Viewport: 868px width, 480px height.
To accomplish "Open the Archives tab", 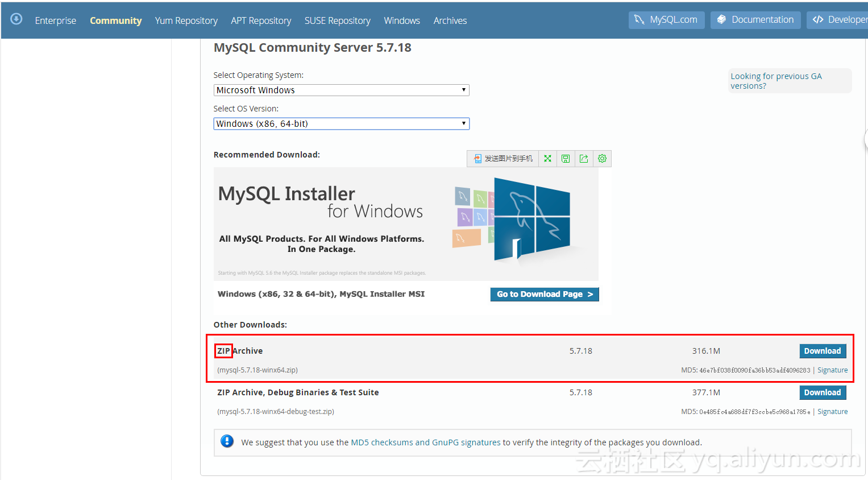I will 450,20.
